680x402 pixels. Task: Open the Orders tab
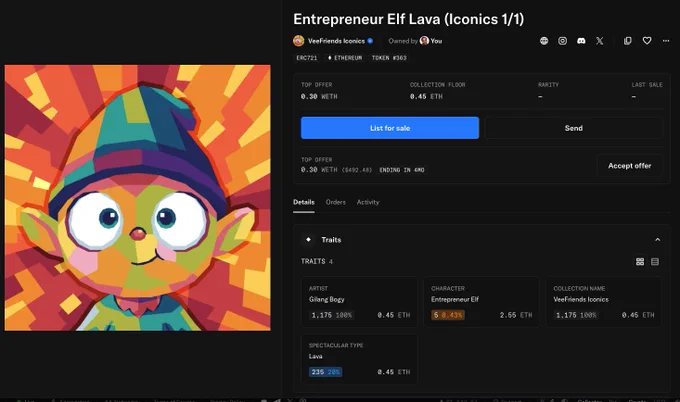click(x=336, y=202)
